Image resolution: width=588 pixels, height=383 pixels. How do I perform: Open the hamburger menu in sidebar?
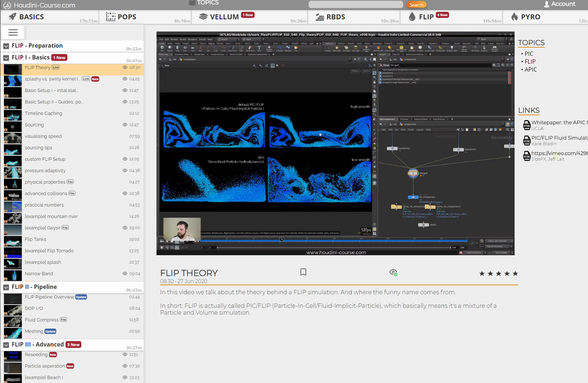coord(13,32)
